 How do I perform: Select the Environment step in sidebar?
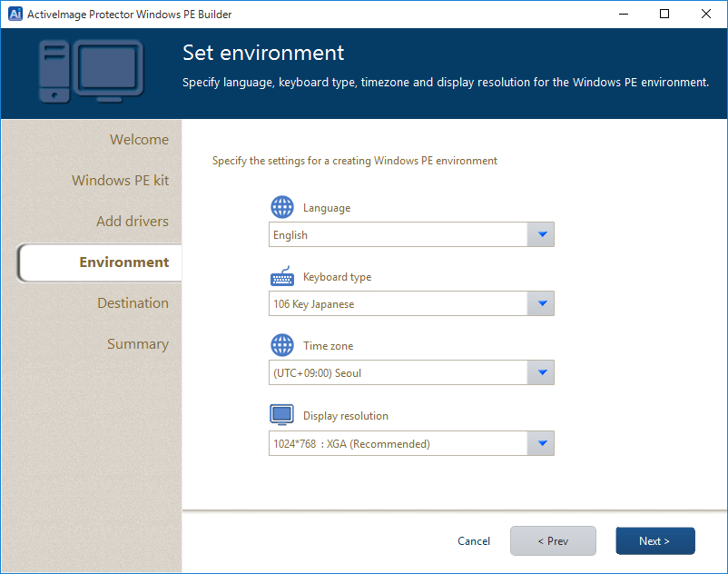[x=123, y=262]
